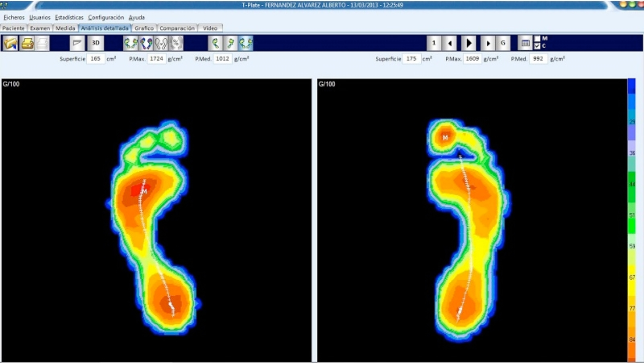Click the yellow printer icon
Image resolution: width=644 pixels, height=363 pixels.
pyautogui.click(x=27, y=43)
